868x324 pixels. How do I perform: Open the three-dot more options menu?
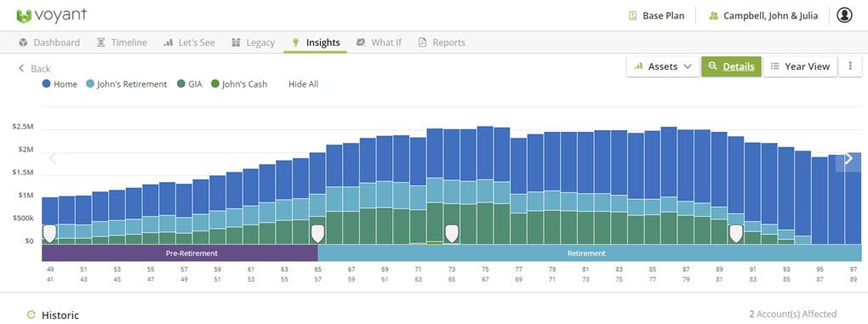tap(850, 66)
